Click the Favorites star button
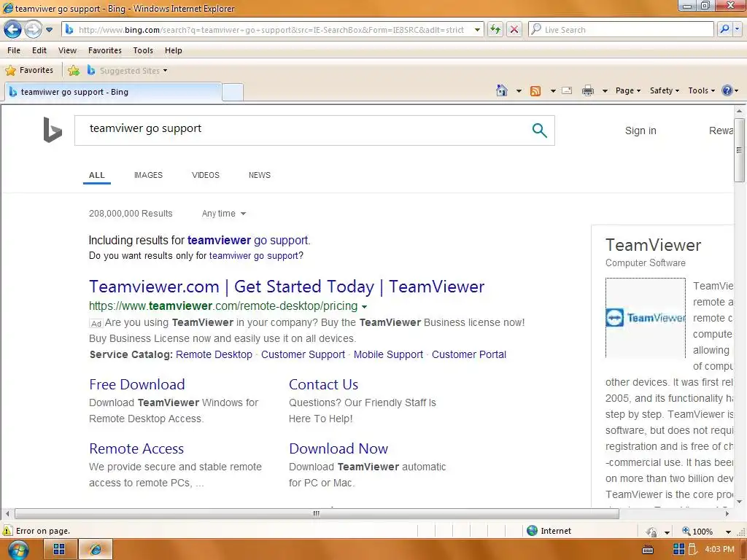The width and height of the screenshot is (747, 560). [29, 71]
